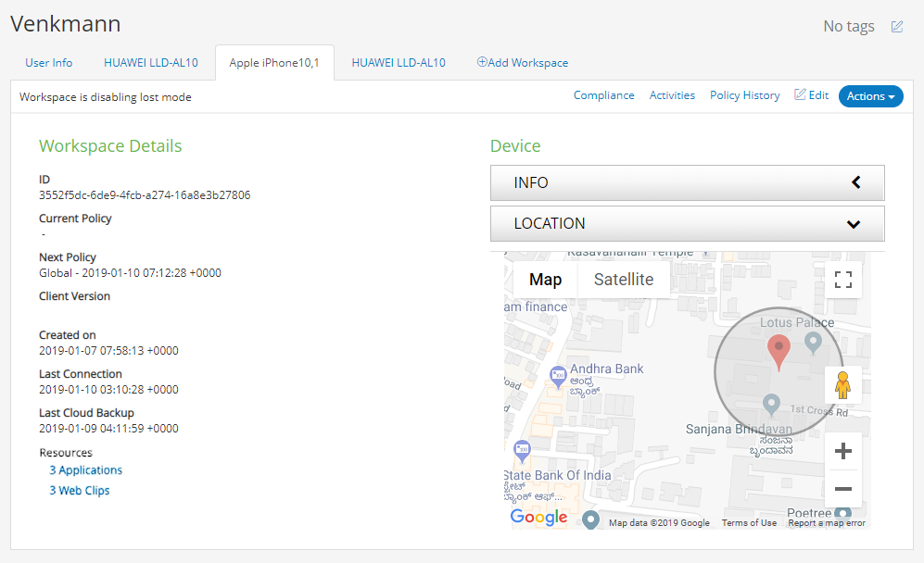This screenshot has width=924, height=563.
Task: Open the 3 Applications link
Action: tap(86, 470)
